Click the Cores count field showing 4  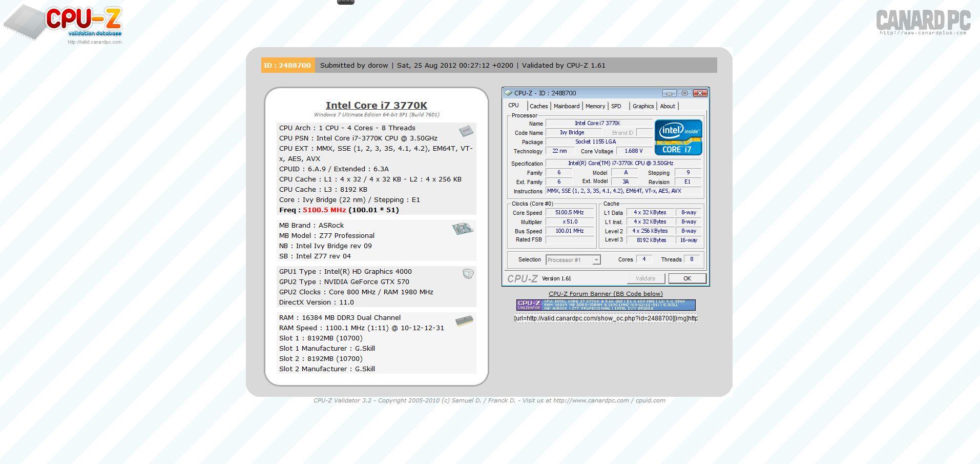tap(644, 259)
